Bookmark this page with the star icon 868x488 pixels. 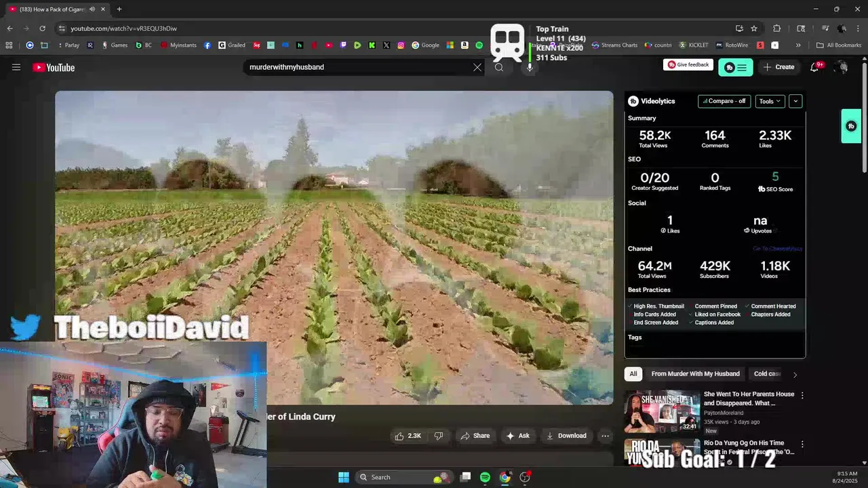point(754,28)
